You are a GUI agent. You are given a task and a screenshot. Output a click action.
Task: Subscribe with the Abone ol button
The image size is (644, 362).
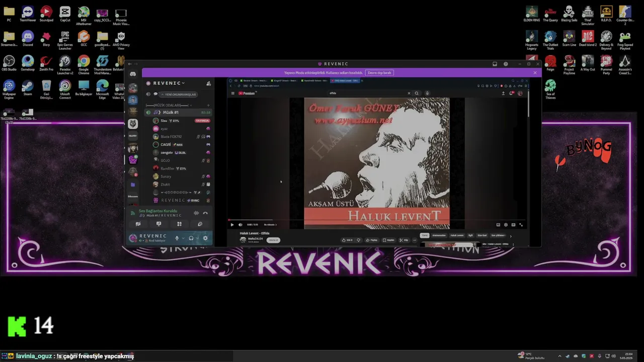click(x=273, y=240)
